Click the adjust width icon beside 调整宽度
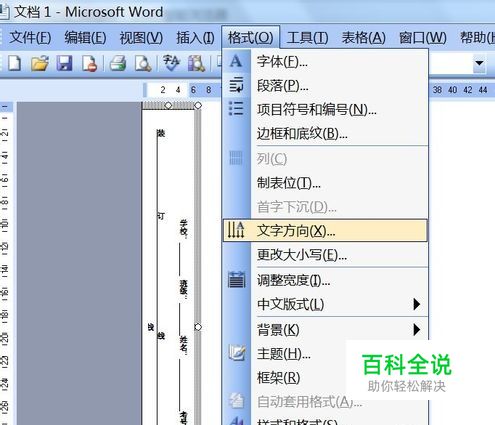Screen dimensions: 495x425 (x=236, y=280)
